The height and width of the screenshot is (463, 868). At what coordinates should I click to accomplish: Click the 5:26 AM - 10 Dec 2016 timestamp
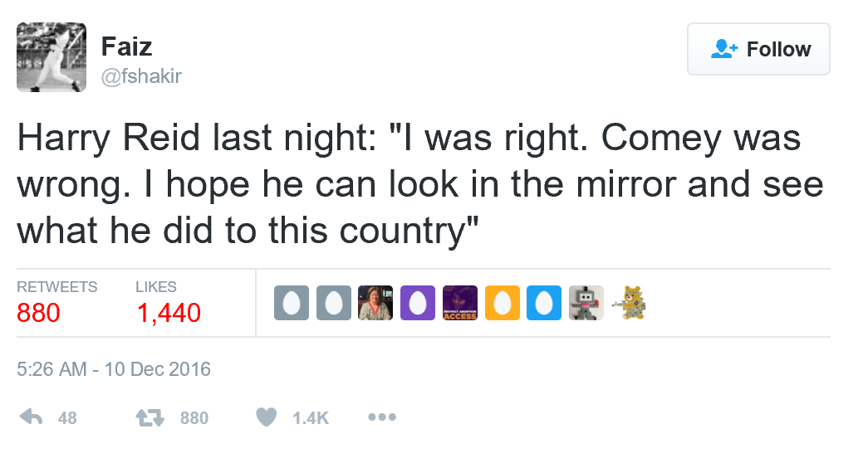(114, 368)
